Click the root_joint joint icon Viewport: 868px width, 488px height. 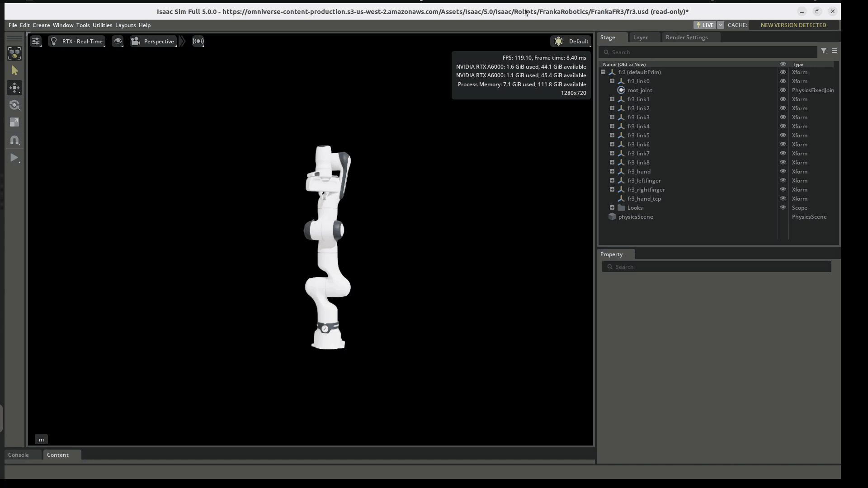click(x=621, y=90)
